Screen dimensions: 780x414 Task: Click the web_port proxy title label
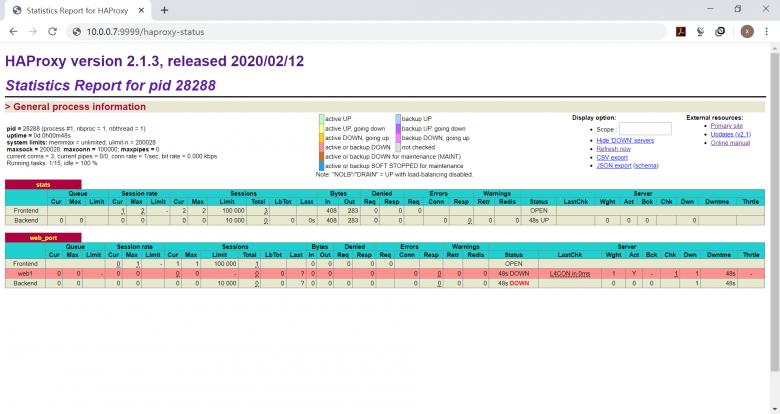pyautogui.click(x=43, y=238)
